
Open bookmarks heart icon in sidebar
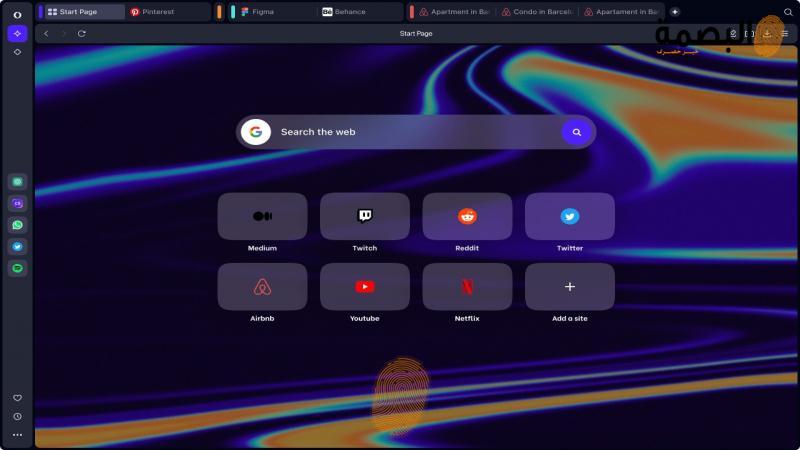17,398
